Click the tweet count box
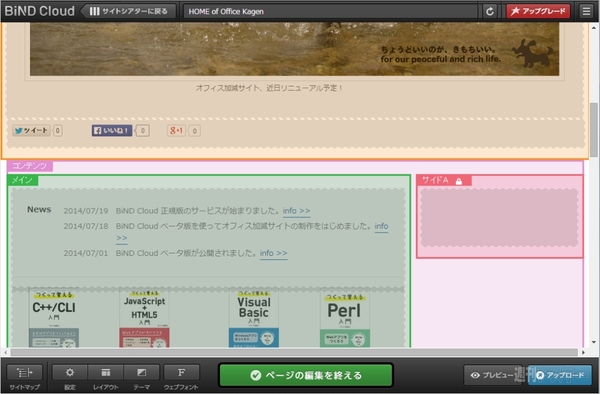This screenshot has width=600, height=394. coord(57,131)
